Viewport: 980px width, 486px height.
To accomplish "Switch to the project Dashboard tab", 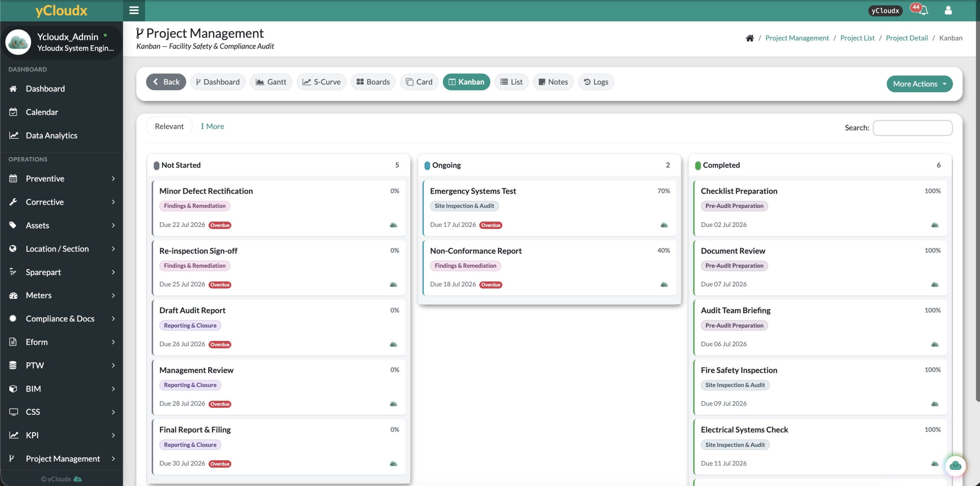I will tap(218, 82).
